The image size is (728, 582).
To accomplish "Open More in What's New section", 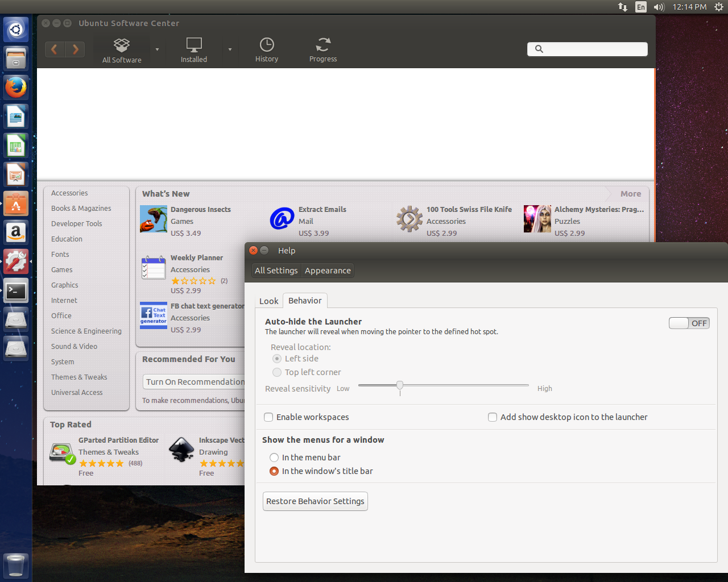I will (630, 194).
